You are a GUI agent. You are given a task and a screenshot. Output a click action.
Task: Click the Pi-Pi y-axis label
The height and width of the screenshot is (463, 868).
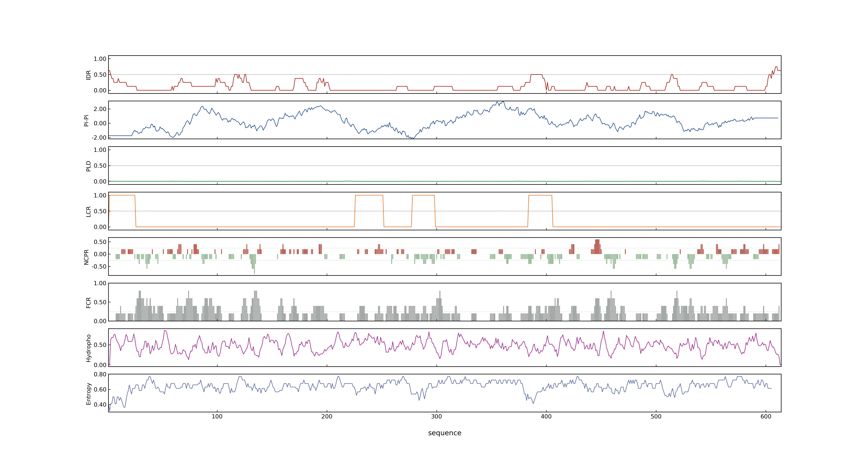86,120
